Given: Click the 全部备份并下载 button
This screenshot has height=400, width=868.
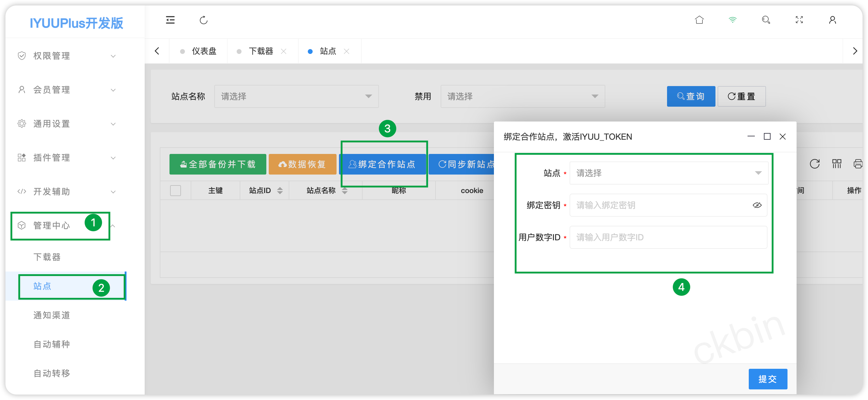Looking at the screenshot, I should (218, 164).
